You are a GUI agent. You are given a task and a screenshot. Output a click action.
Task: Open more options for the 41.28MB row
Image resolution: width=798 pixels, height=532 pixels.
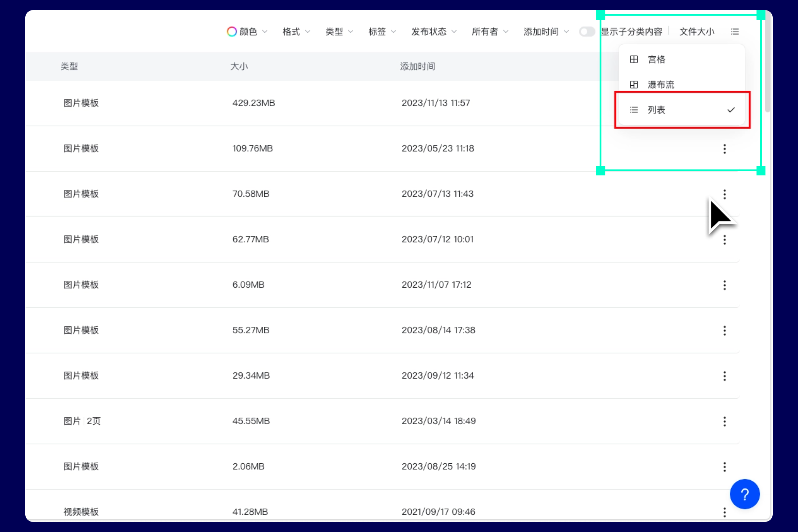click(724, 512)
